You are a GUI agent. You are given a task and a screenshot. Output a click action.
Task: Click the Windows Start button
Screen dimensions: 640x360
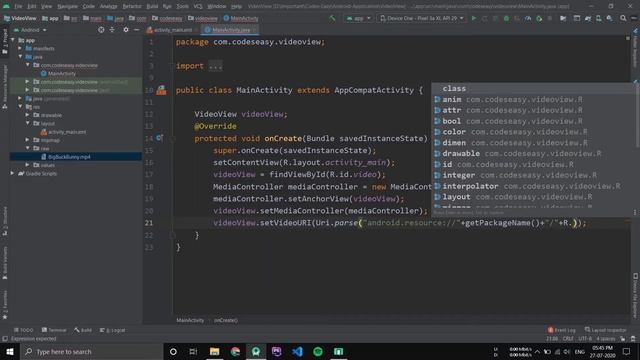(10, 351)
